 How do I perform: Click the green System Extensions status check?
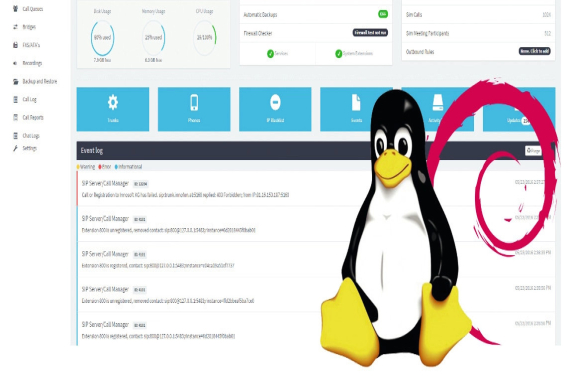tap(339, 54)
